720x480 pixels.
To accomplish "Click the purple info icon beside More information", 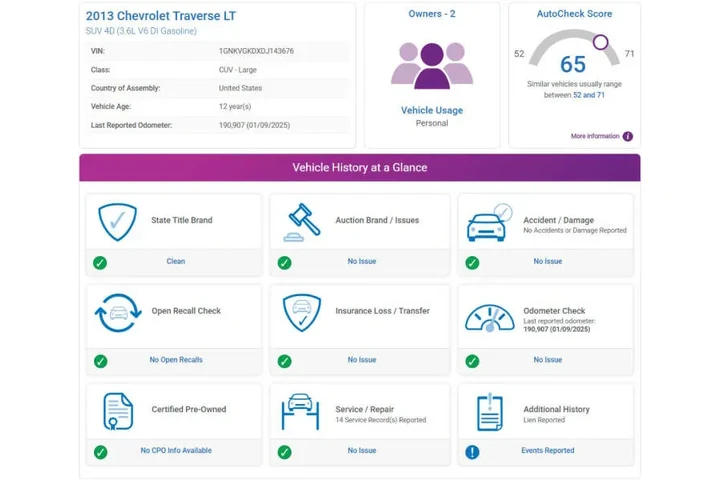I will click(628, 136).
